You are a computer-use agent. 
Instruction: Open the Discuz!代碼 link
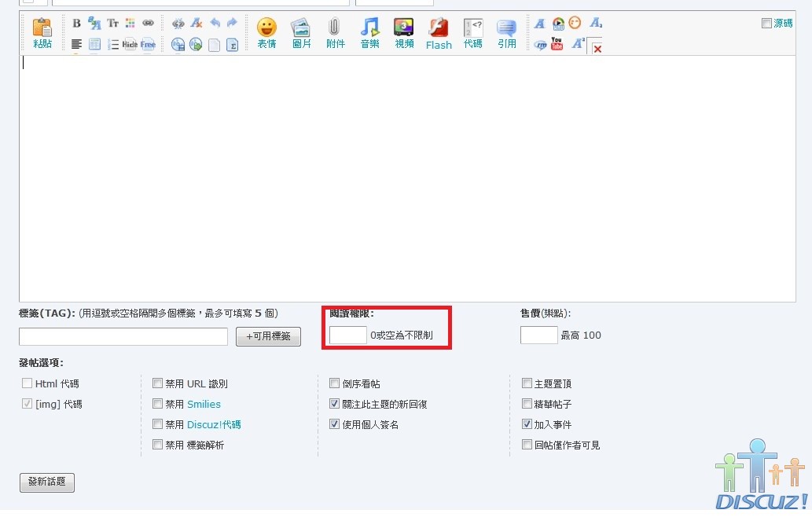click(x=214, y=424)
